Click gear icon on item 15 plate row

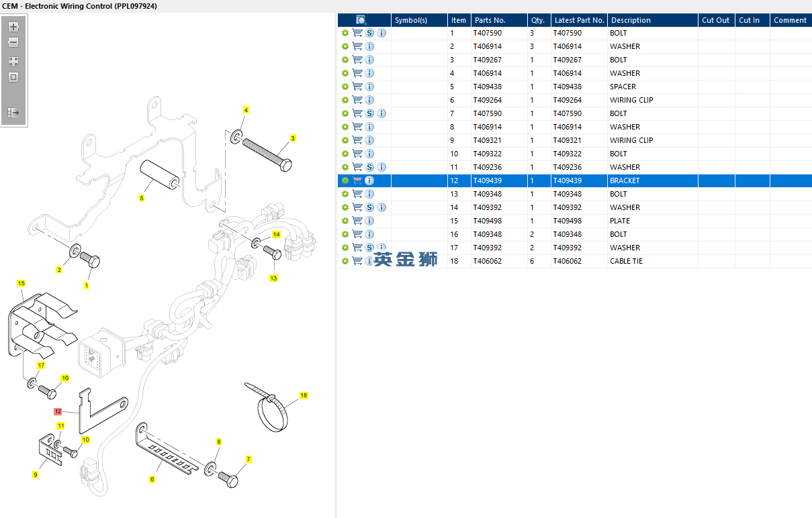[x=345, y=221]
